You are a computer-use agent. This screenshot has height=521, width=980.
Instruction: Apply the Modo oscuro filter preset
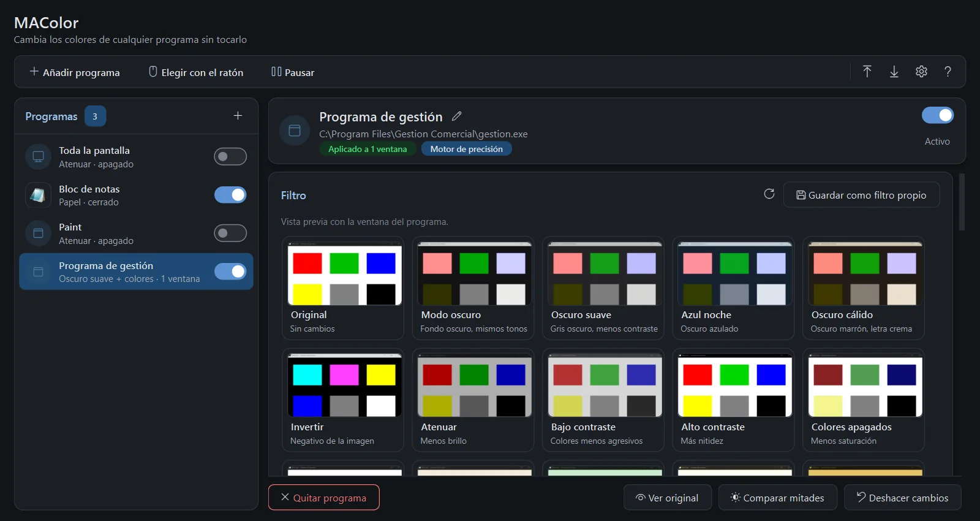(473, 288)
